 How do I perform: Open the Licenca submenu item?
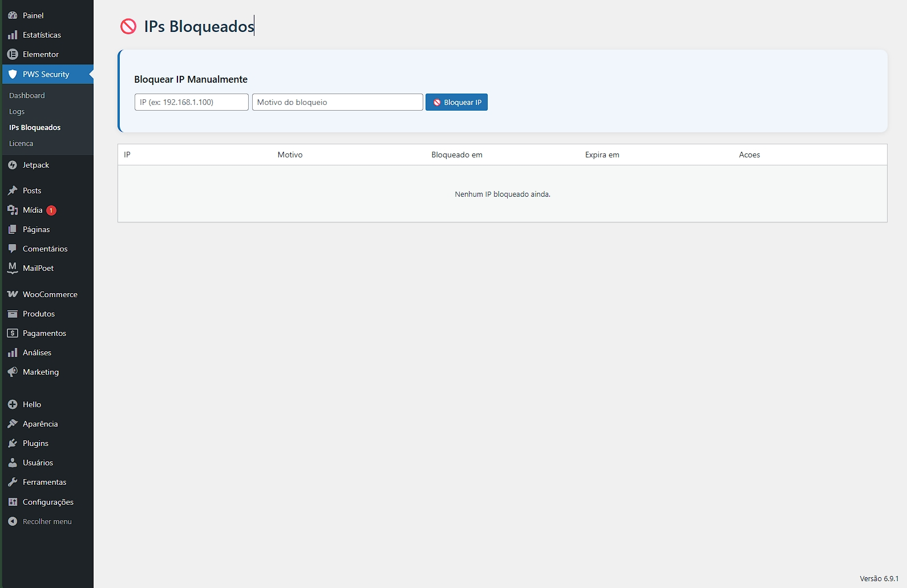pyautogui.click(x=21, y=144)
